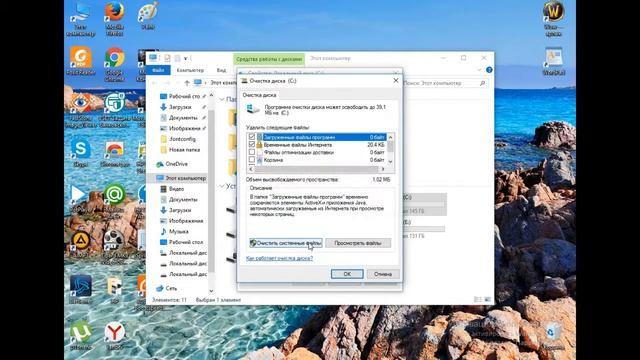
Task: Click the Explorer up-arrow navigation button
Action: (x=187, y=83)
